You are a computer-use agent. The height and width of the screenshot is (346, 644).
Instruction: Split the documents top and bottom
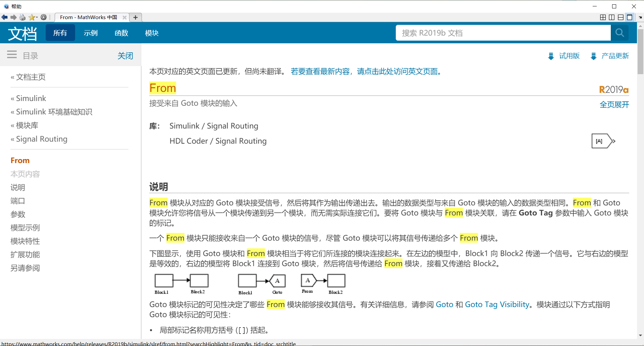tap(621, 17)
